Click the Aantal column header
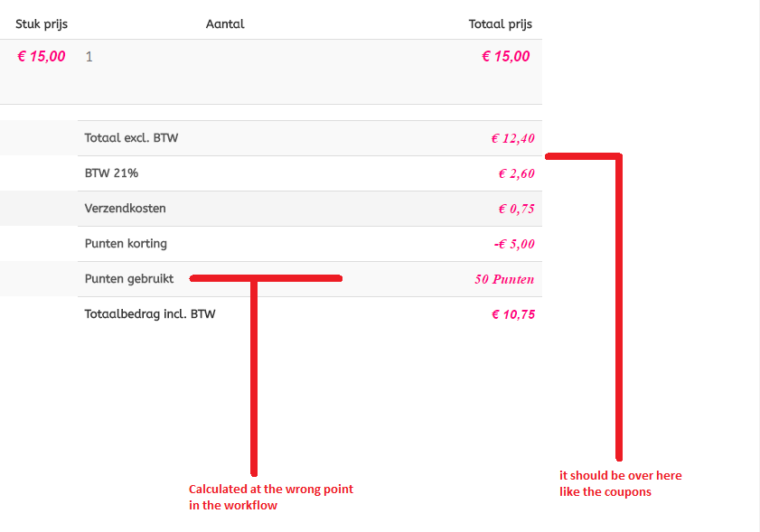 225,23
